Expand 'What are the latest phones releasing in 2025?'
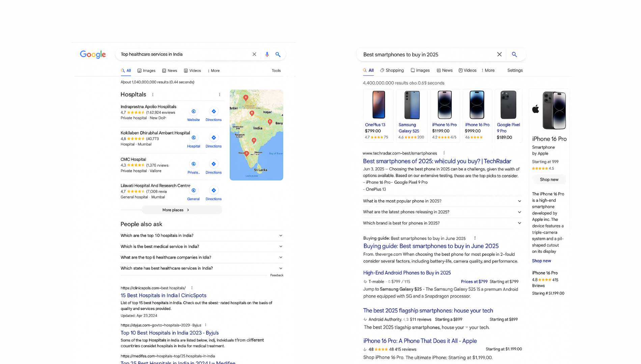The height and width of the screenshot is (364, 641). (x=442, y=212)
